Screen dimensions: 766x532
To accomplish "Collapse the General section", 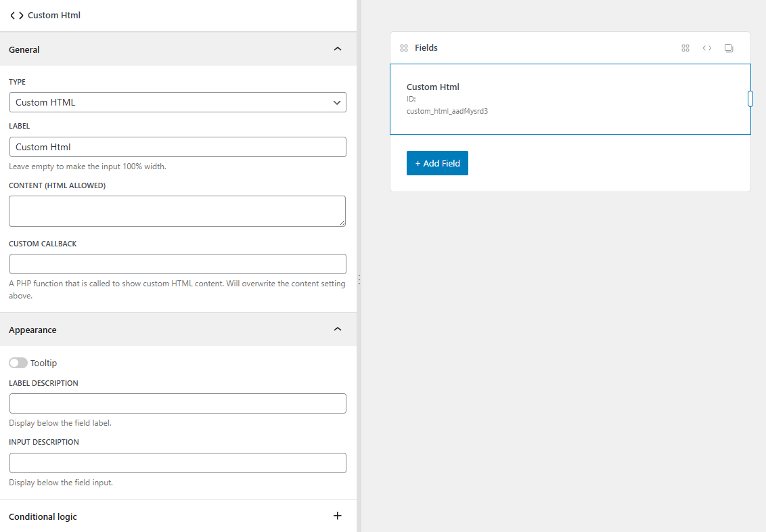I will click(x=337, y=49).
